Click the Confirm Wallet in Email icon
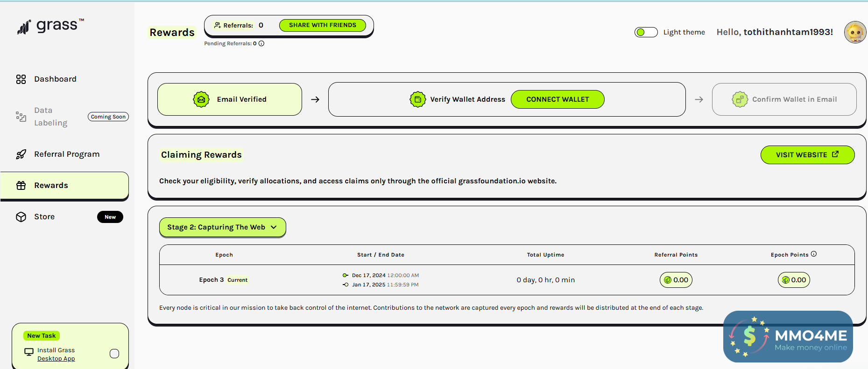Viewport: 868px width, 369px height. tap(740, 99)
